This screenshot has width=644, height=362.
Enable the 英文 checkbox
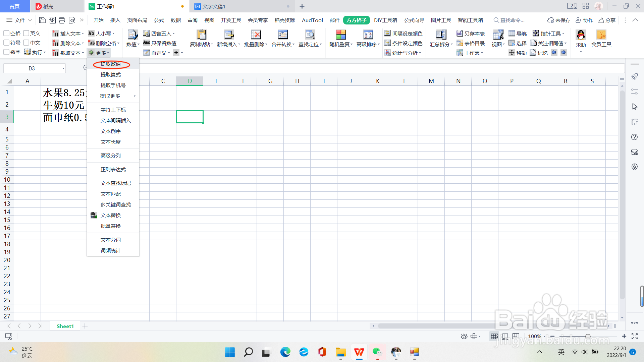26,33
